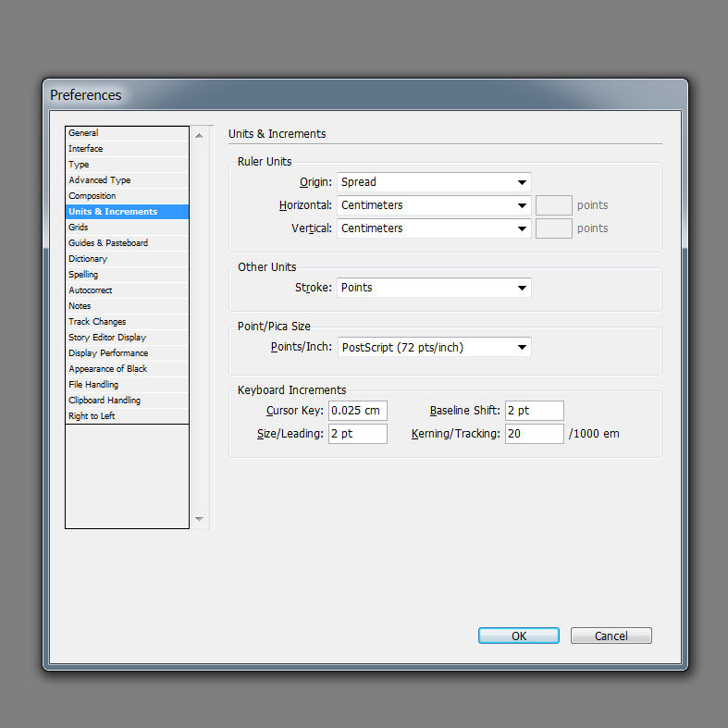Click the Cursor Key input field

click(357, 411)
